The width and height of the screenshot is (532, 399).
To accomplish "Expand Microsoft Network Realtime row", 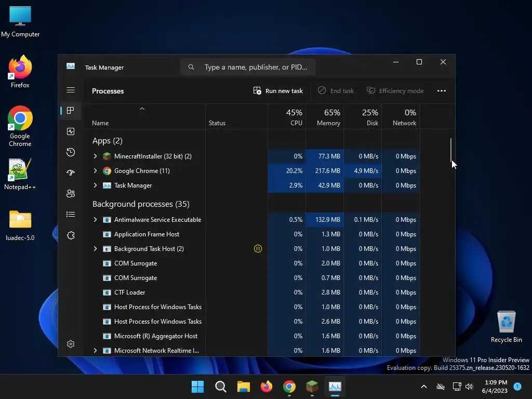I will pos(96,351).
